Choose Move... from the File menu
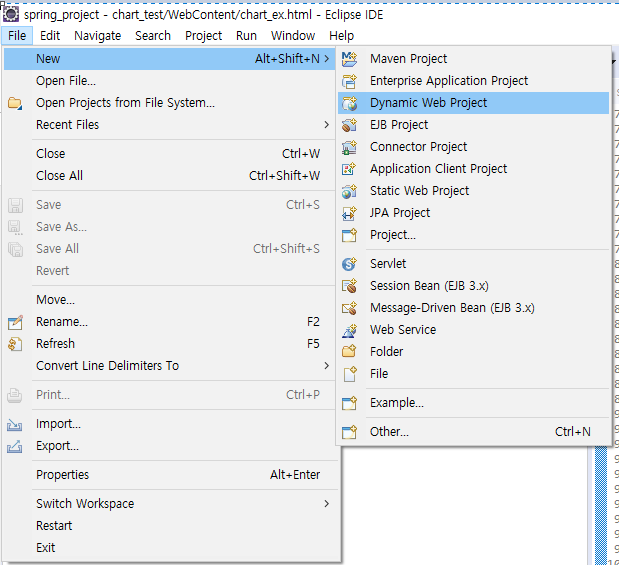 [170, 300]
